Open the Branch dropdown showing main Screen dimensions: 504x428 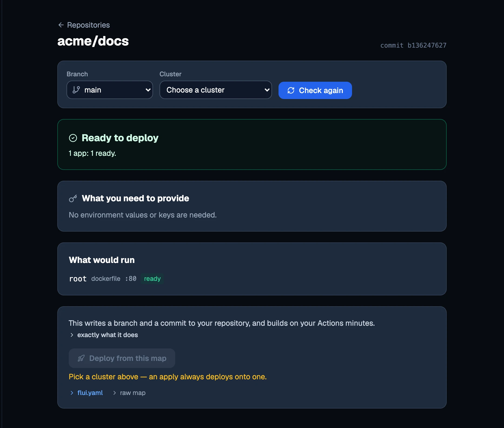[x=110, y=90]
